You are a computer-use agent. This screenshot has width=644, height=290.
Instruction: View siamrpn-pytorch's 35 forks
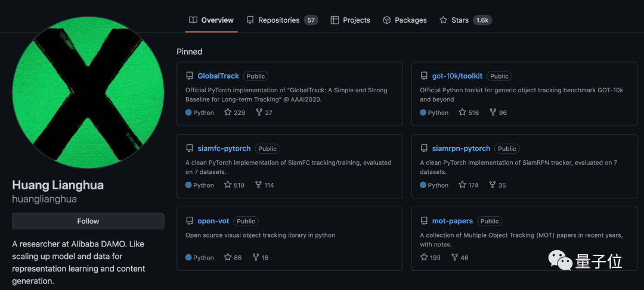click(x=497, y=185)
